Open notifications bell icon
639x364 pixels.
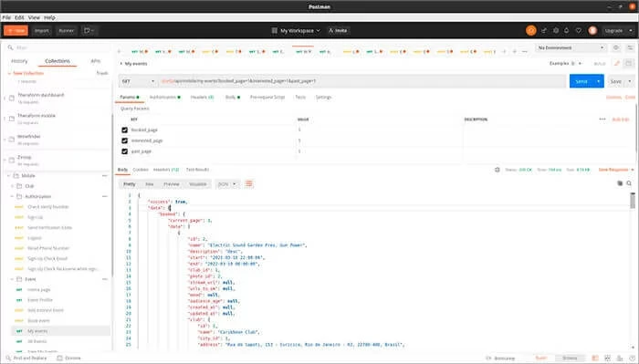point(567,30)
